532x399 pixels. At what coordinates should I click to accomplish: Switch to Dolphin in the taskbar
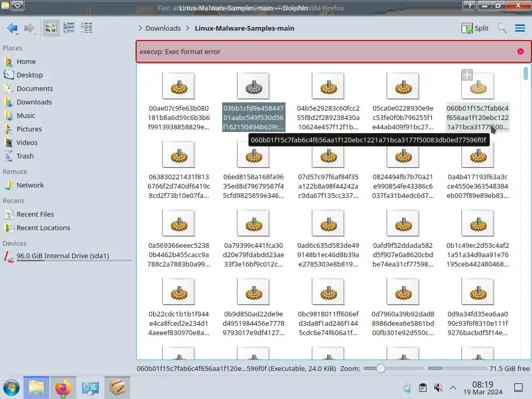36,388
